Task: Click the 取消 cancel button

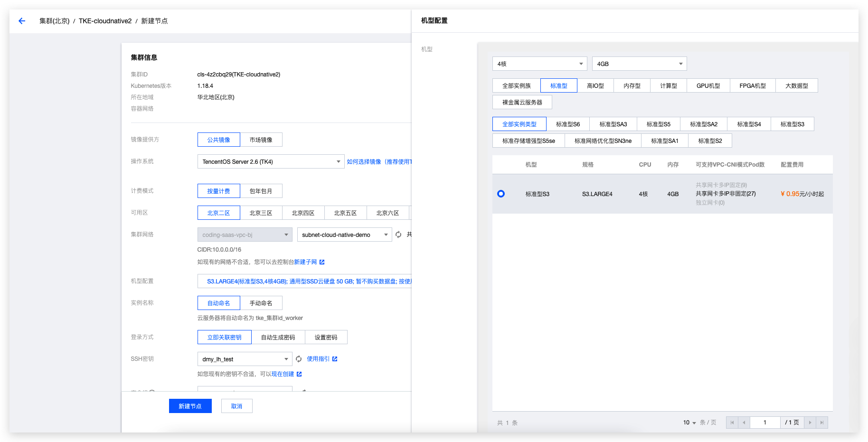Action: pyautogui.click(x=237, y=406)
